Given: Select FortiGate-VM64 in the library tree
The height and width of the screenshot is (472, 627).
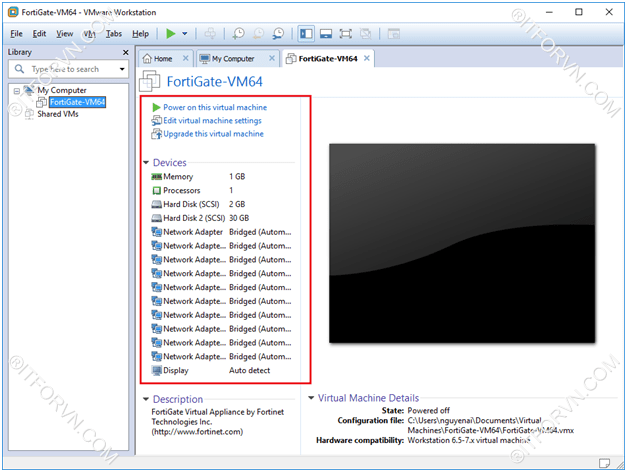Looking at the screenshot, I should coord(78,102).
